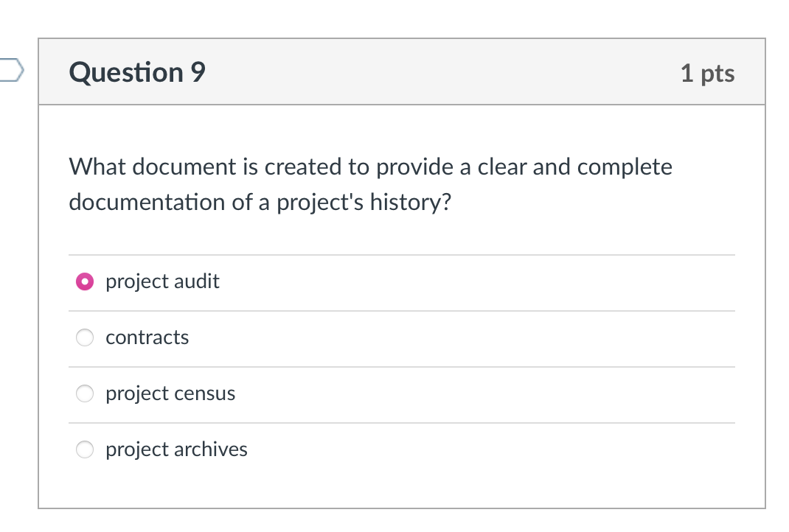Viewport: 789px width, 532px height.
Task: Click the "project census" answer label text
Action: (x=170, y=393)
